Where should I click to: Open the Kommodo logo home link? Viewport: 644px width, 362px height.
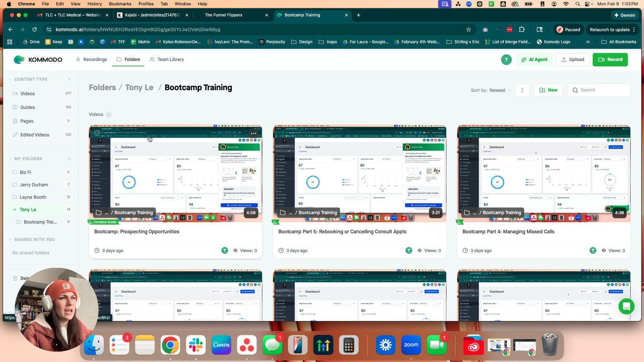tap(38, 60)
